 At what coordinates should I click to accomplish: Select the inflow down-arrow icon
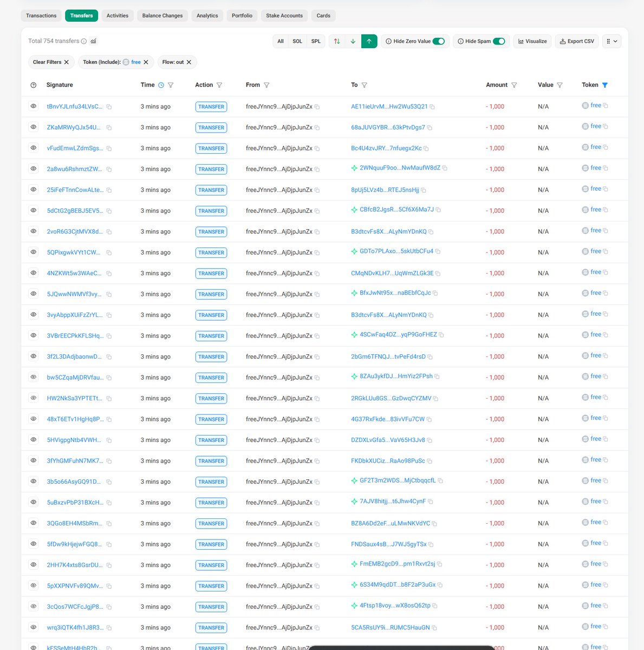click(x=353, y=41)
